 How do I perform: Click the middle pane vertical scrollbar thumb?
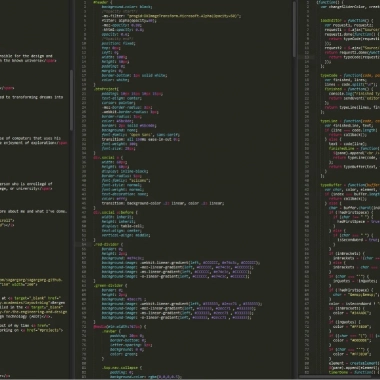coord(294,29)
